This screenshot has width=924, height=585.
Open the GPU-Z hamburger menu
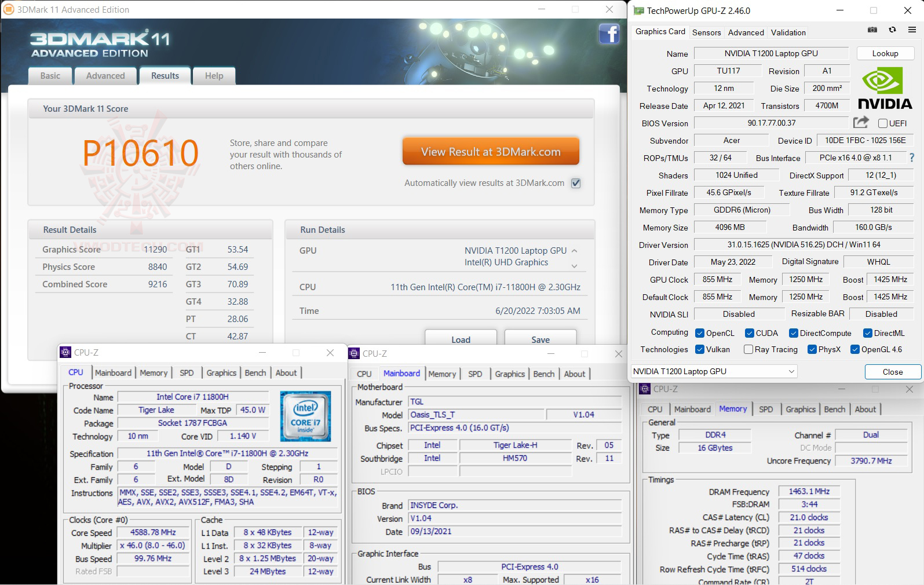click(x=912, y=30)
